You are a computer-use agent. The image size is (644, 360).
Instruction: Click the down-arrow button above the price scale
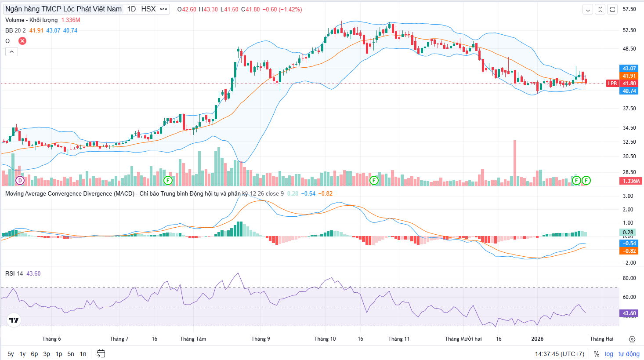pyautogui.click(x=588, y=9)
